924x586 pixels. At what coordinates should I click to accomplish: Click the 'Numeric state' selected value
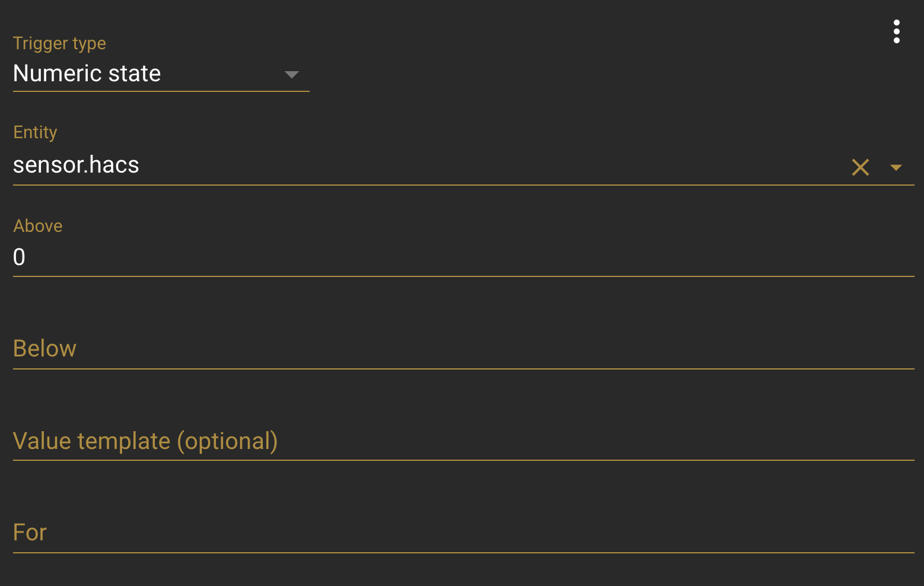click(x=87, y=74)
